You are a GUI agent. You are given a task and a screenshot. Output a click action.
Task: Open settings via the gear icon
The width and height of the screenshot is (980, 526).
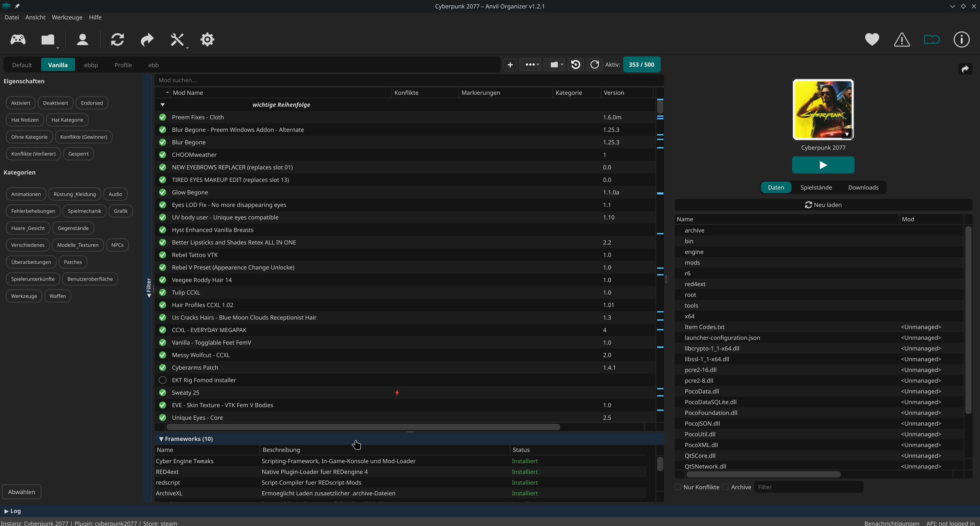[207, 40]
